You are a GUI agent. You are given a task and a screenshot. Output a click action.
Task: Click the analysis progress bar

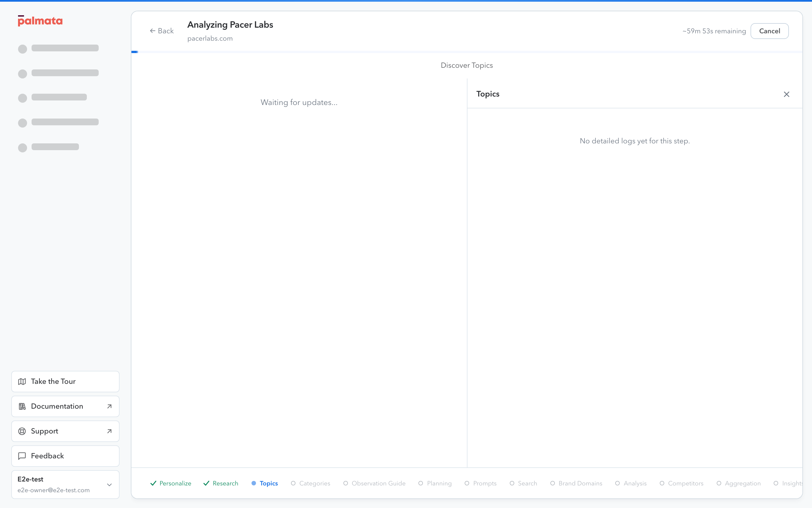point(467,52)
